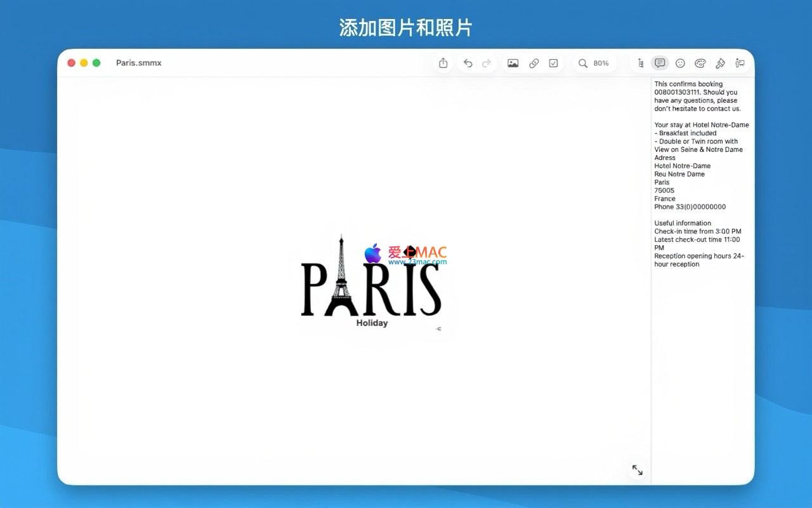The height and width of the screenshot is (508, 812).
Task: Expand the collapsed node beside Paris image
Action: click(438, 329)
